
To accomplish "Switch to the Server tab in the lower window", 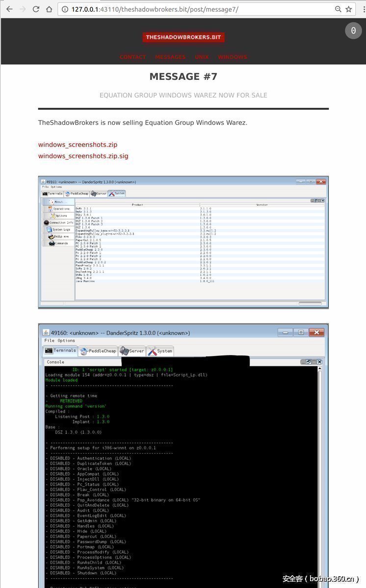I will 132,351.
